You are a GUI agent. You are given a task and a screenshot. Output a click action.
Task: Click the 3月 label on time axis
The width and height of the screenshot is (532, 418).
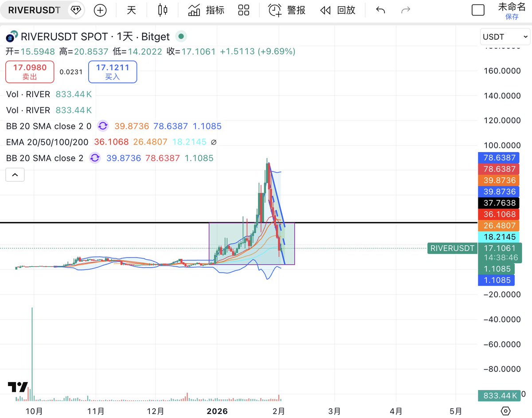(x=335, y=410)
